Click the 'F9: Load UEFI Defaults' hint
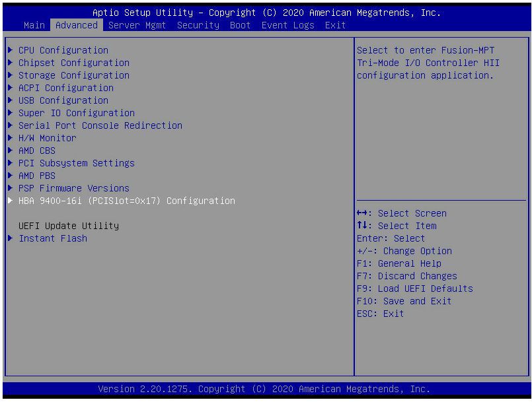532x406 pixels. (415, 288)
